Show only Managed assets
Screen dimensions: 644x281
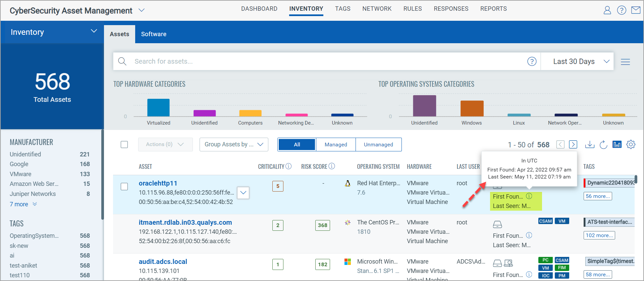click(x=336, y=144)
